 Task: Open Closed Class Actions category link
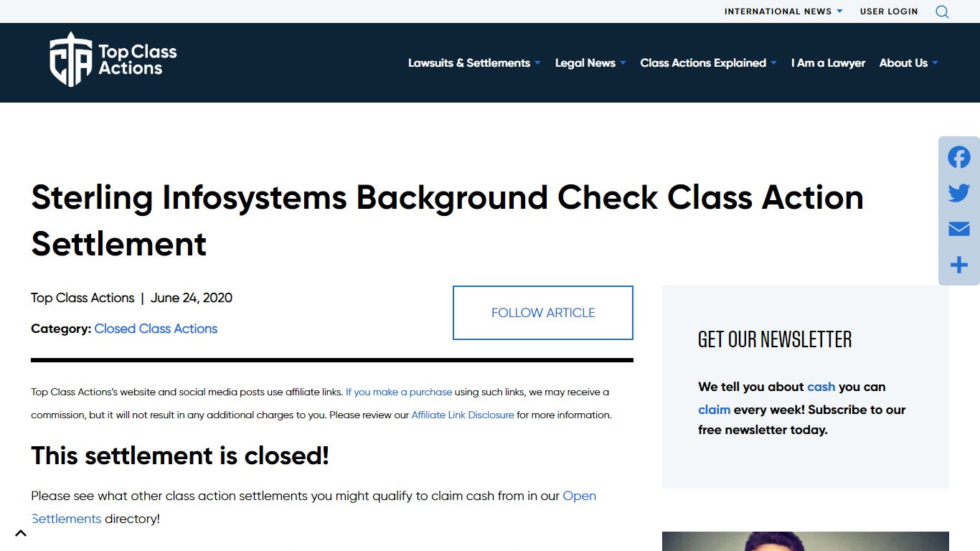tap(156, 329)
